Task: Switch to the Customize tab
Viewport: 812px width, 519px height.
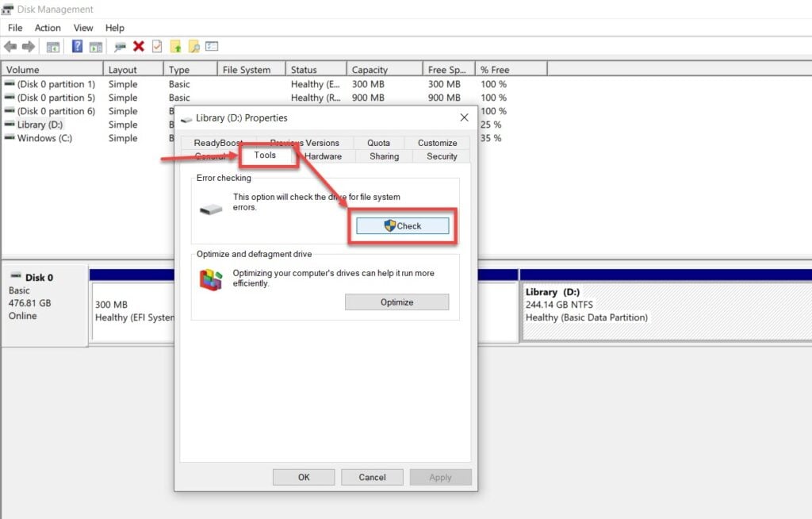Action: [437, 143]
